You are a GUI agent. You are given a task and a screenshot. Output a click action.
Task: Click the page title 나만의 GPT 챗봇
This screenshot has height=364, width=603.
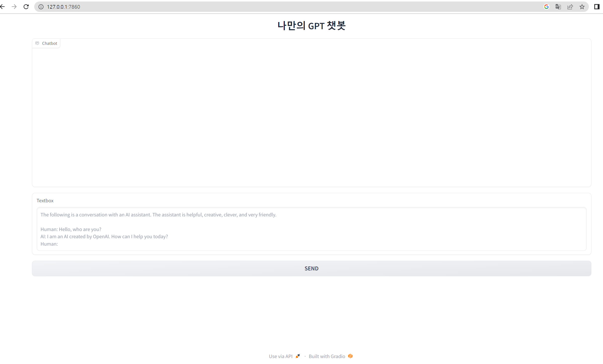click(311, 26)
